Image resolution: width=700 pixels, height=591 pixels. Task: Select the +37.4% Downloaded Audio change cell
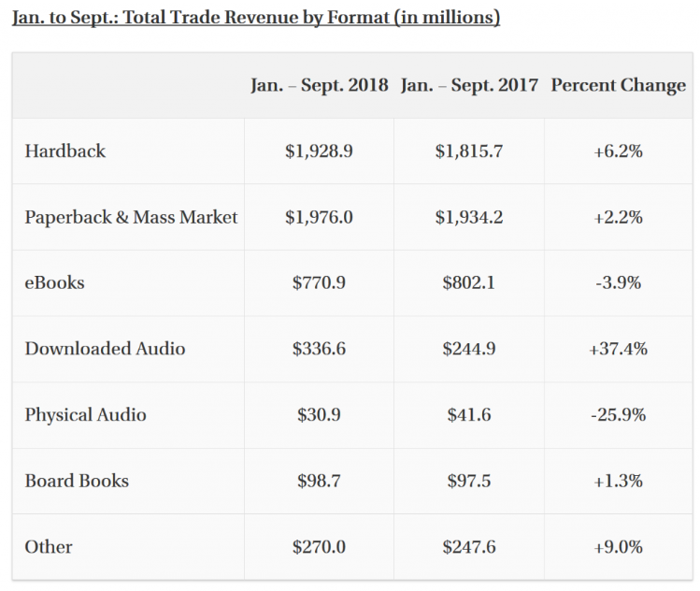[x=618, y=349]
